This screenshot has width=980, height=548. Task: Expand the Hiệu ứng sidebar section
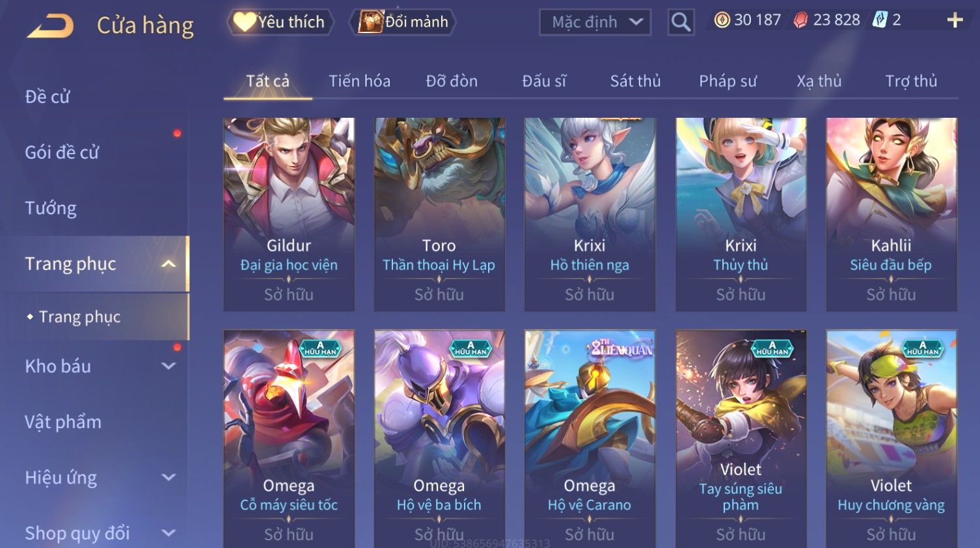(169, 478)
